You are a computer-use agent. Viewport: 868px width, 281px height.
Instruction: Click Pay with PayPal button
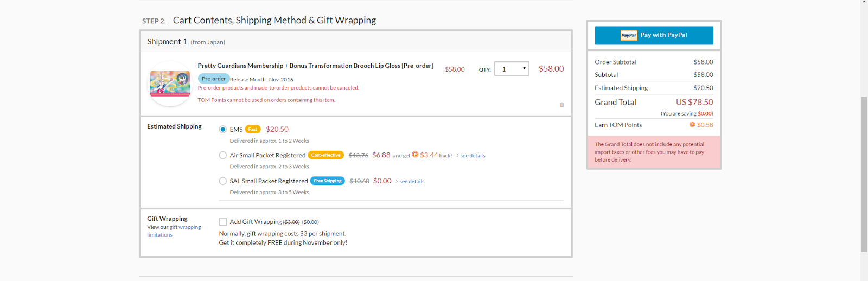pyautogui.click(x=654, y=35)
